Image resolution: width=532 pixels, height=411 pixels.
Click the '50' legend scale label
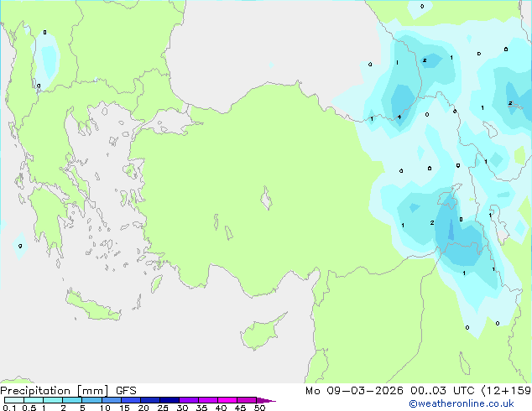259,408
